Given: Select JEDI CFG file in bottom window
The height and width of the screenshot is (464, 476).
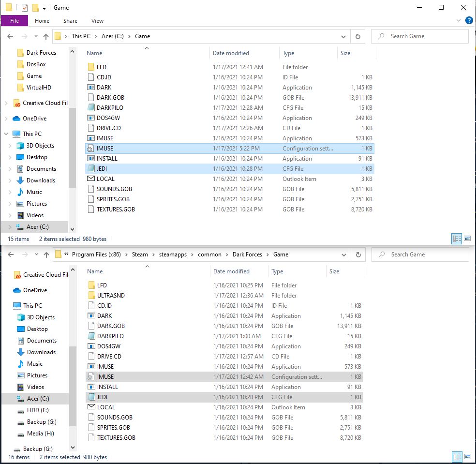Looking at the screenshot, I should coord(224,397).
